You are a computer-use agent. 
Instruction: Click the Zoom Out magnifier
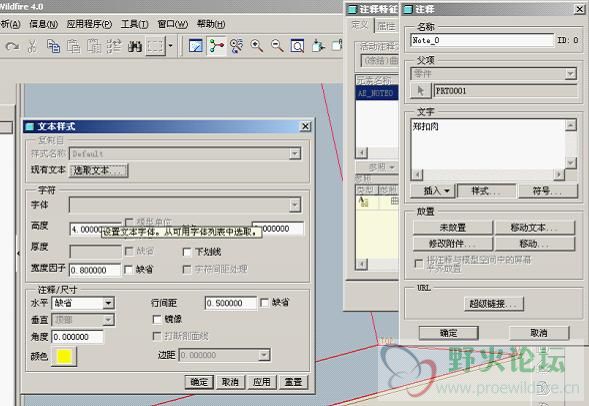pyautogui.click(x=277, y=46)
